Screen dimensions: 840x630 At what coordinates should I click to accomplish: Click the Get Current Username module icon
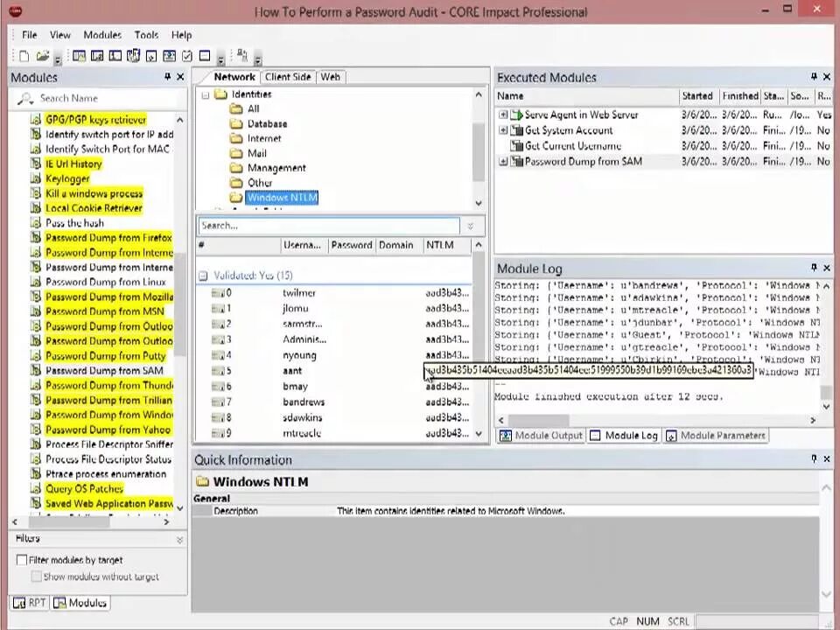coord(516,146)
